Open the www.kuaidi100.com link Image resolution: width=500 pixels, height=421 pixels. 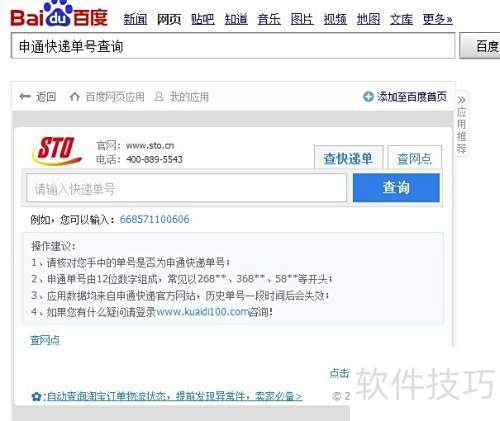click(x=202, y=312)
